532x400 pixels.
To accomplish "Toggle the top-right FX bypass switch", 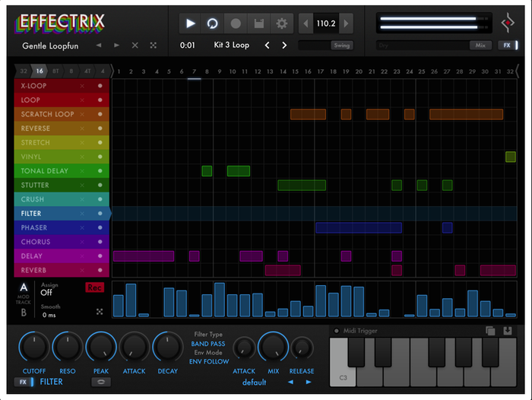I will coord(508,45).
